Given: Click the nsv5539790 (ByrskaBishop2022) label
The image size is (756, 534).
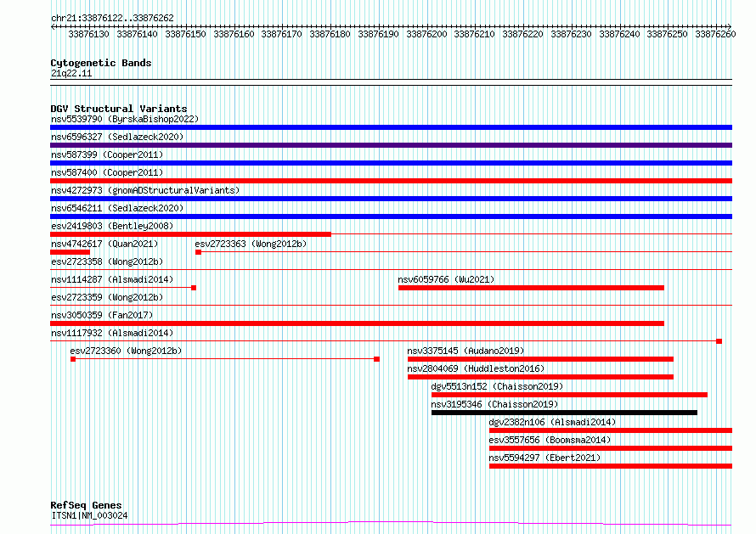Looking at the screenshot, I should point(125,119).
